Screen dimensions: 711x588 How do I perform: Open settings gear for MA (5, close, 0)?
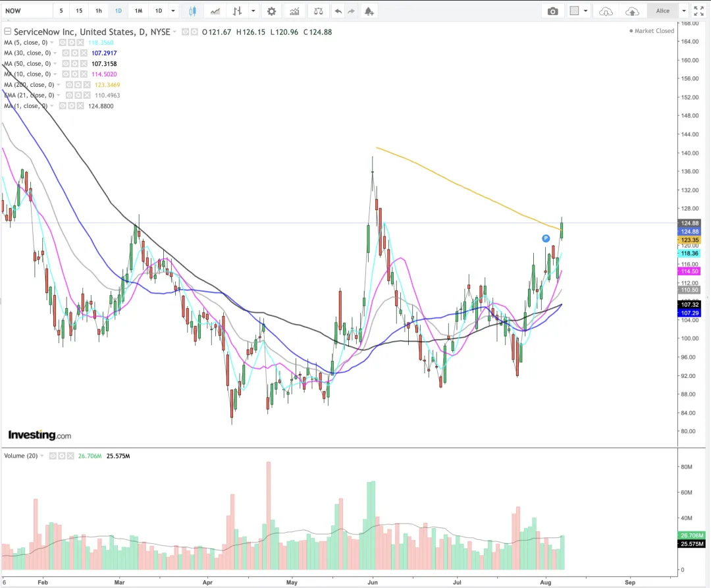72,43
